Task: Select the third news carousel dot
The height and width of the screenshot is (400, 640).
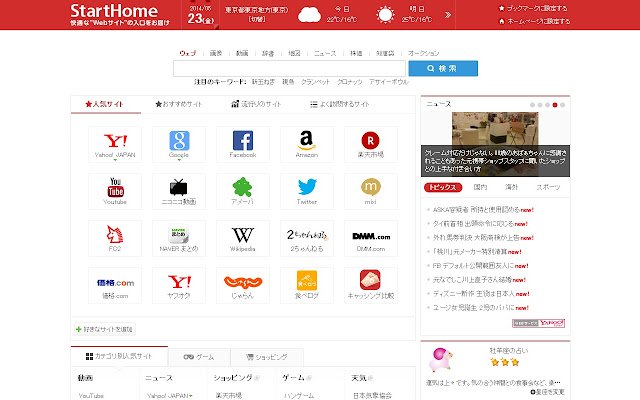Action: tap(547, 105)
